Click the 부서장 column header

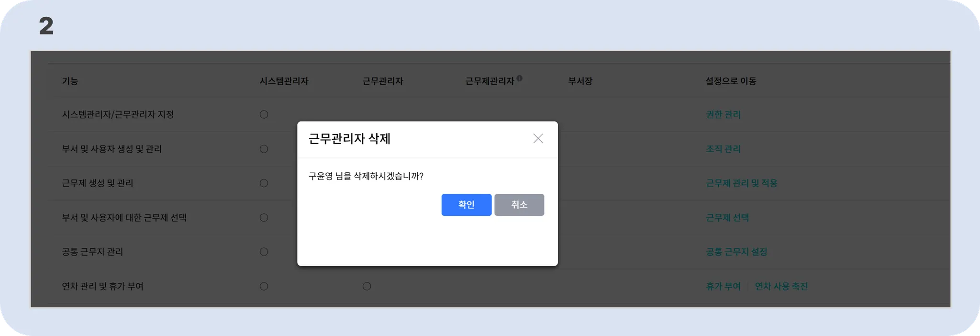580,81
